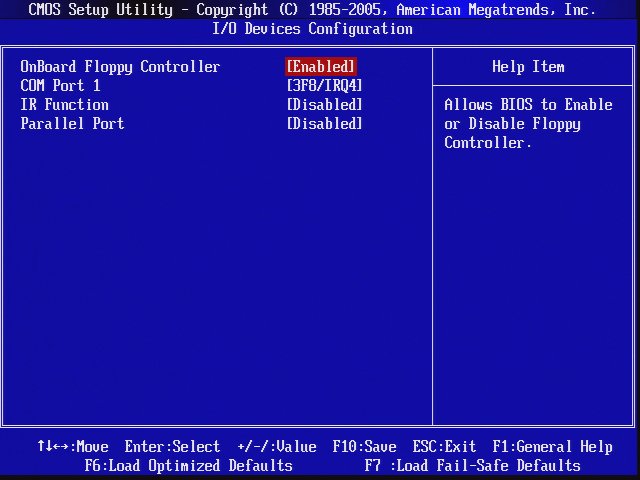Click the I/O Devices Configuration title
Image resolution: width=640 pixels, height=480 pixels.
tap(312, 29)
